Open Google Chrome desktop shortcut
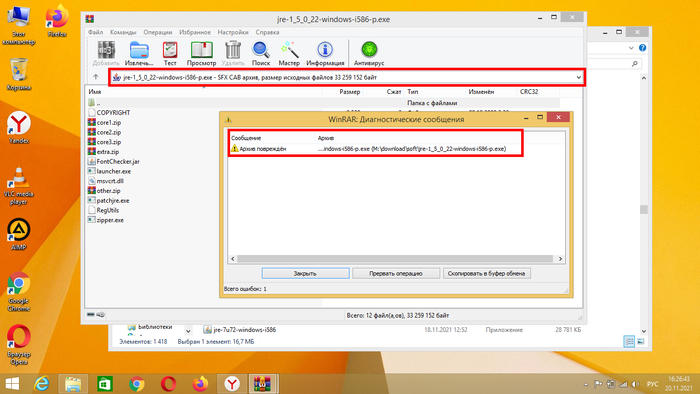 (19, 292)
